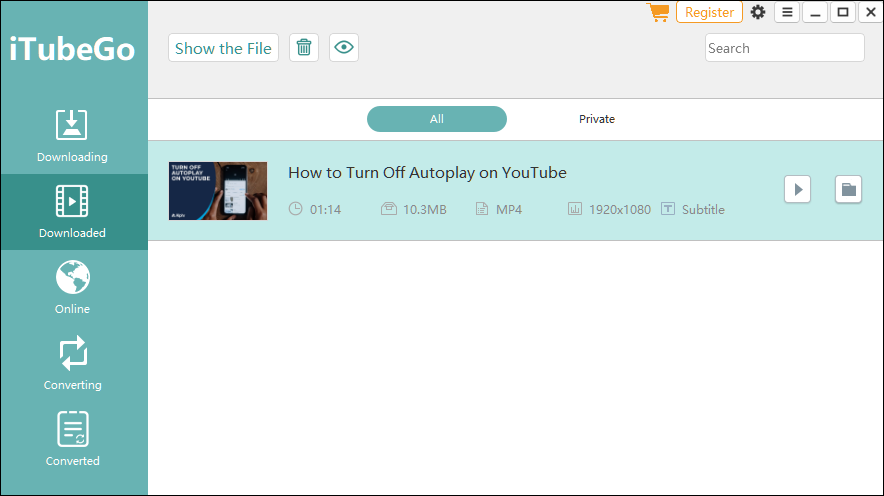Open the shopping cart icon
This screenshot has height=496, width=884.
[x=658, y=12]
